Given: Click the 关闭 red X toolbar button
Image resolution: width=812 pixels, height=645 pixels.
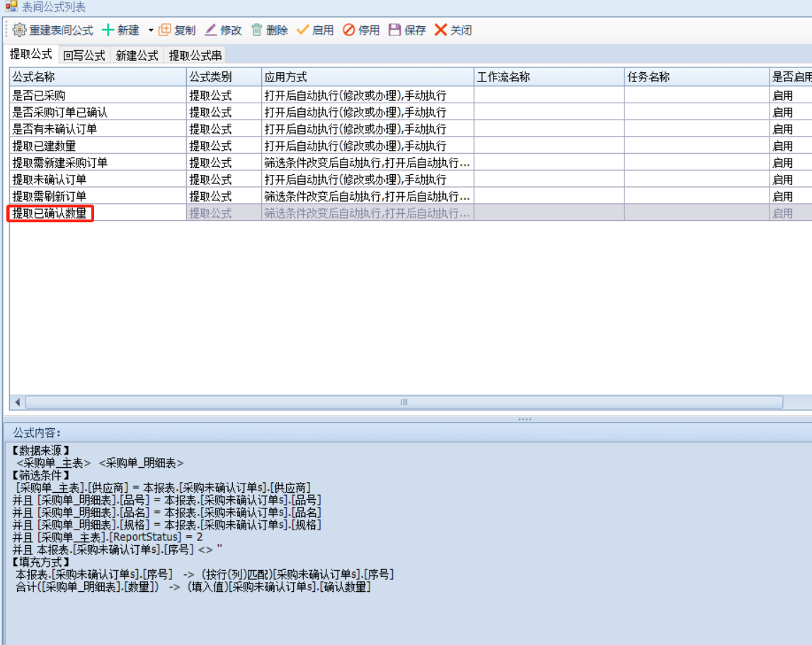Looking at the screenshot, I should [441, 30].
